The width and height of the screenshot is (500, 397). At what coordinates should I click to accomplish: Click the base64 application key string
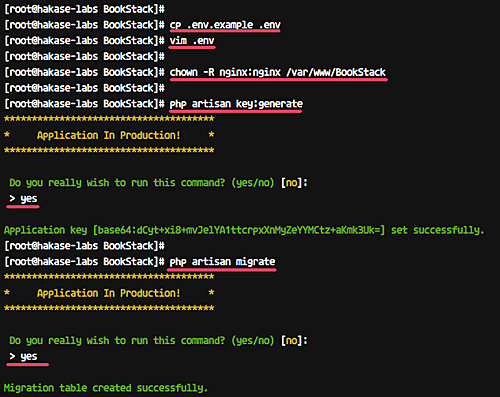[x=239, y=230]
